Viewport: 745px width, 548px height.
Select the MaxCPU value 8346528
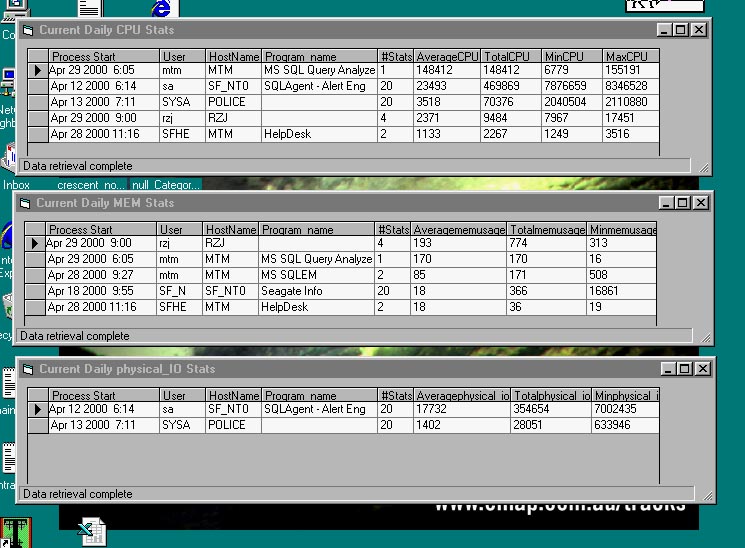click(630, 87)
